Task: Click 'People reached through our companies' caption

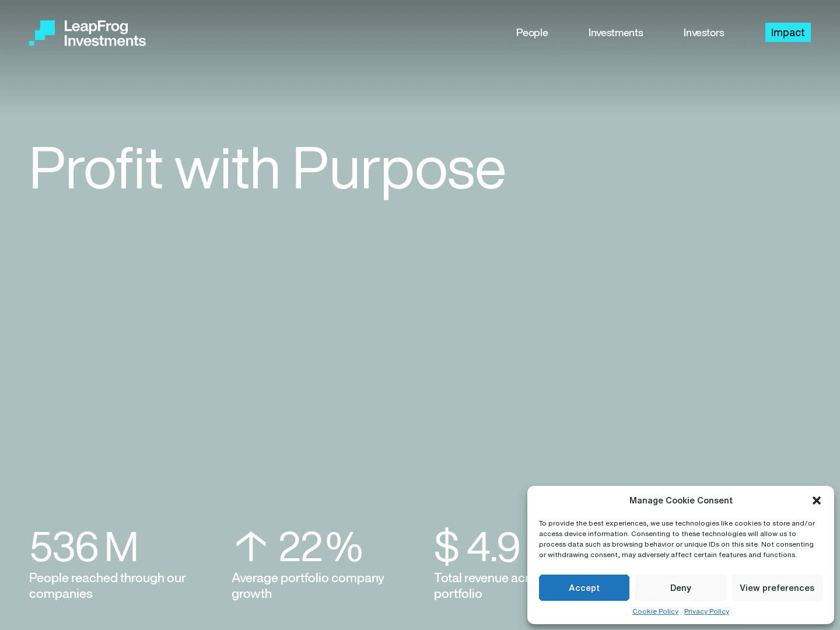Action: (x=107, y=585)
